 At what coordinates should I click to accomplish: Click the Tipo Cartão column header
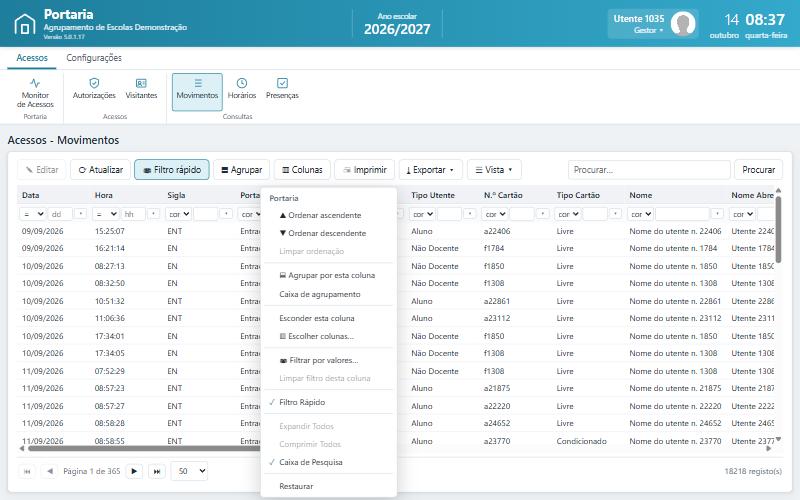pyautogui.click(x=589, y=195)
